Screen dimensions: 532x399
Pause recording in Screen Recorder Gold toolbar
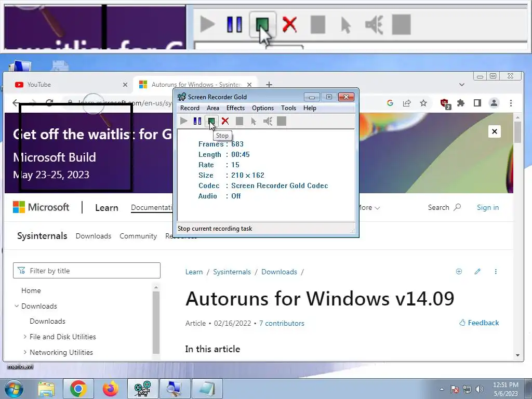[197, 121]
